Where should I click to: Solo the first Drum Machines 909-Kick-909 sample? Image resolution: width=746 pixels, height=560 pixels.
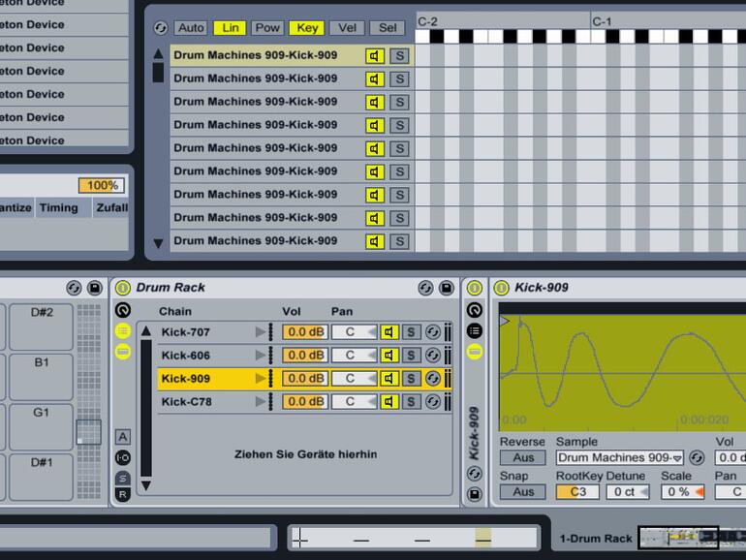(x=399, y=55)
